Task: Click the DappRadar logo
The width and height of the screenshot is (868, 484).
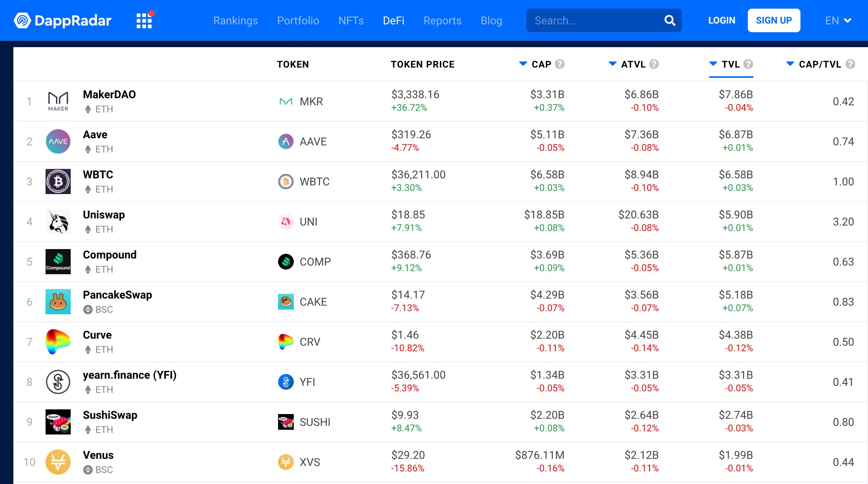Action: click(x=62, y=20)
